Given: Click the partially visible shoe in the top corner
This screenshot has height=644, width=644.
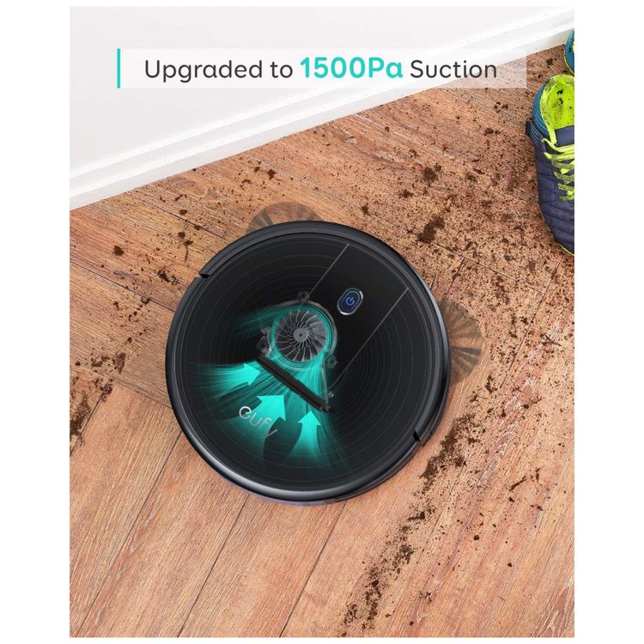Looking at the screenshot, I should pyautogui.click(x=568, y=52).
